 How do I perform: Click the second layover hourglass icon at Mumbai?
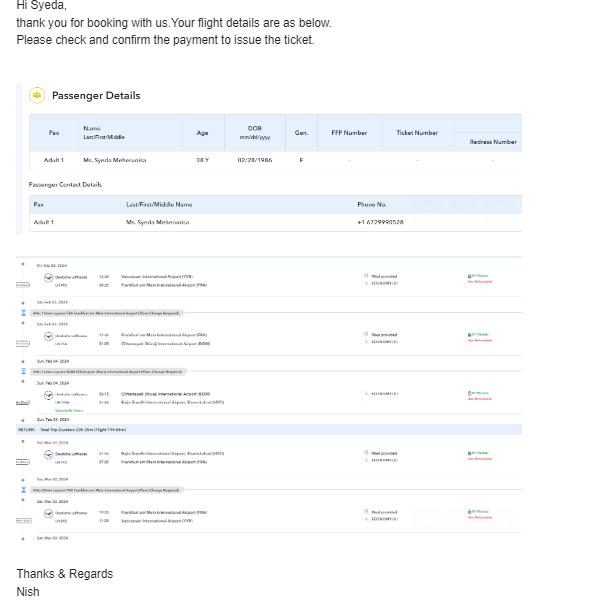tap(24, 371)
